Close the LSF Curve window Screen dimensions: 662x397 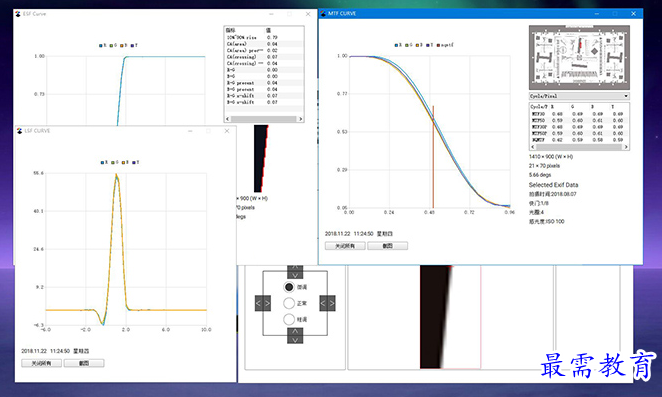click(x=227, y=131)
